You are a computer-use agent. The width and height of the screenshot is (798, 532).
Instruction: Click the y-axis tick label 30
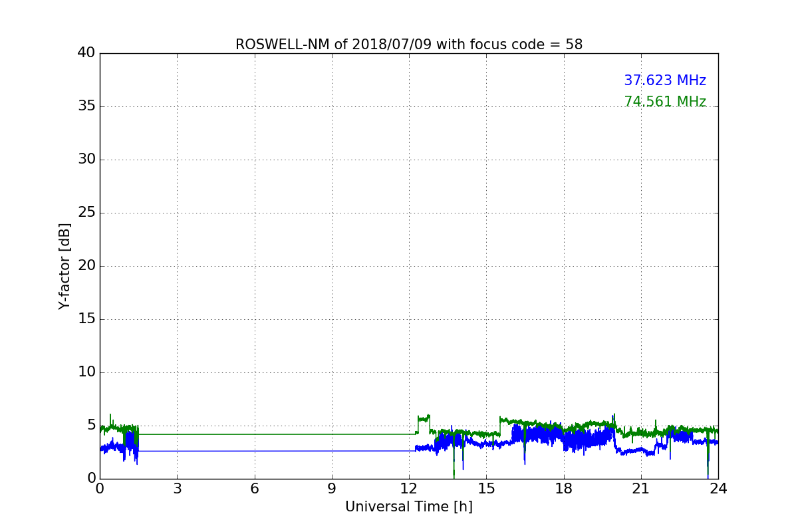click(x=86, y=159)
